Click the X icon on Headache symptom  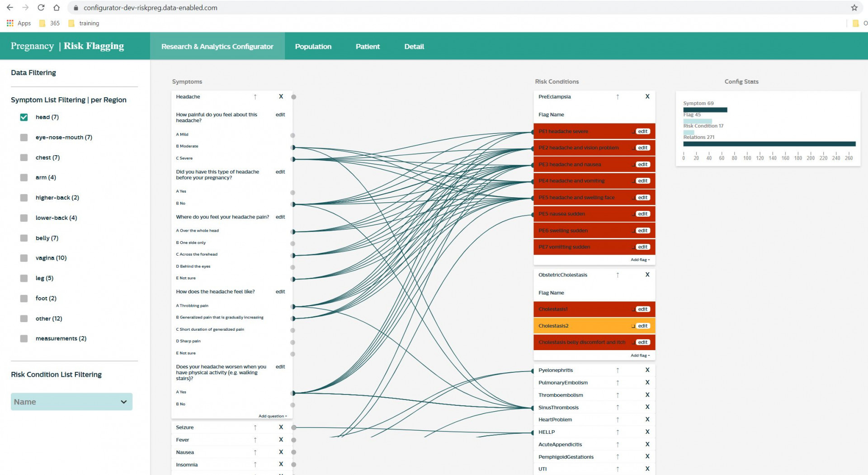pos(281,96)
